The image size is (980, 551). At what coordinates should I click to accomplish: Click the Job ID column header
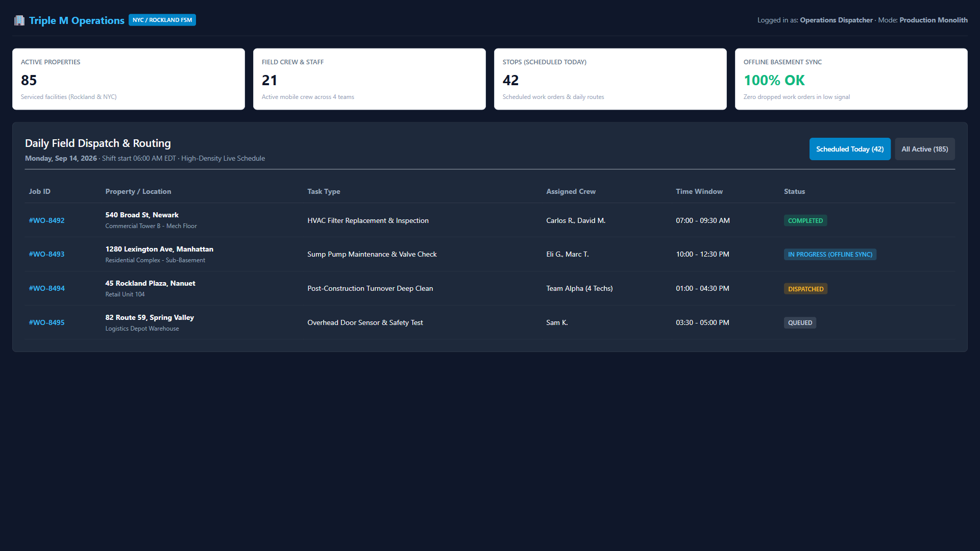39,191
